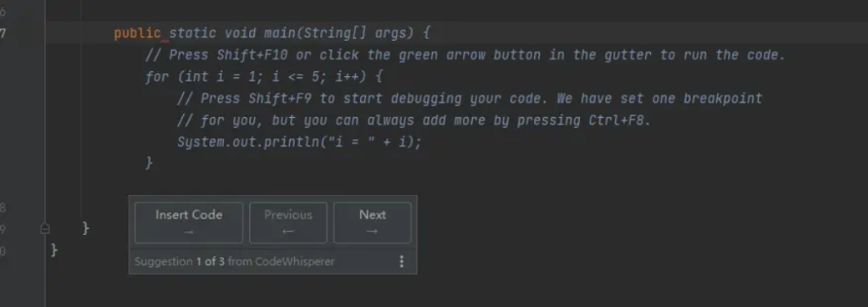
Task: Click the right arrow under Insert Code
Action: pyautogui.click(x=189, y=232)
